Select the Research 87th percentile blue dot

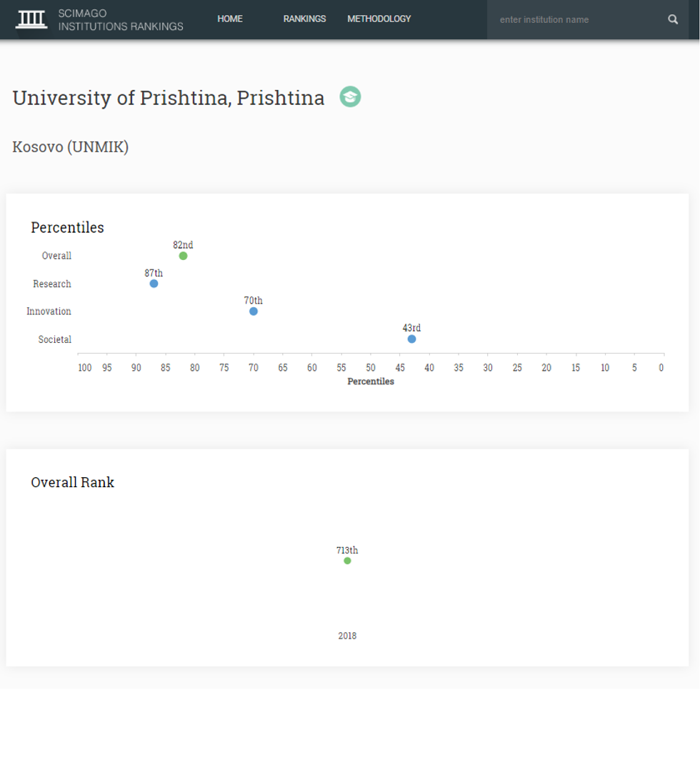[x=154, y=284]
